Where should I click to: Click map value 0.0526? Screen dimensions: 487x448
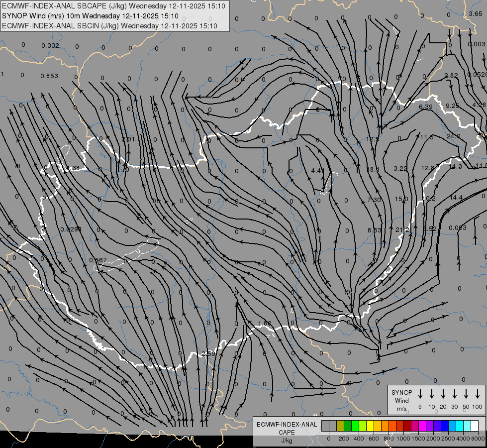pos(477,74)
